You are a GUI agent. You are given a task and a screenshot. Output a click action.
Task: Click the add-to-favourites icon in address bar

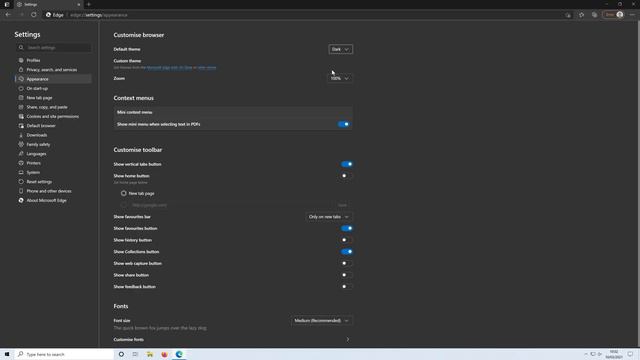coord(568,15)
